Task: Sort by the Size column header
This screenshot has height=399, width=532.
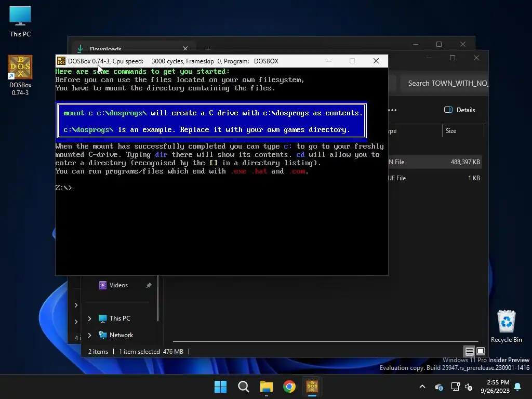Action: pos(451,131)
